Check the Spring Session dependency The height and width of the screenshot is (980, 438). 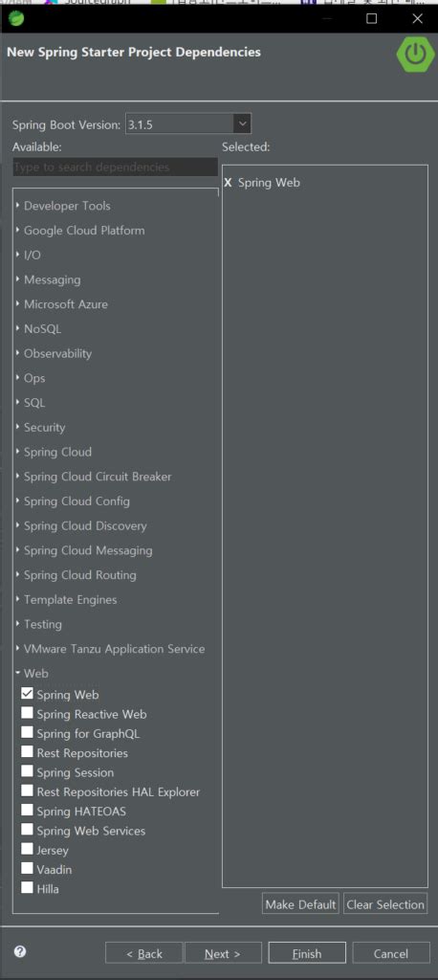[x=27, y=771]
